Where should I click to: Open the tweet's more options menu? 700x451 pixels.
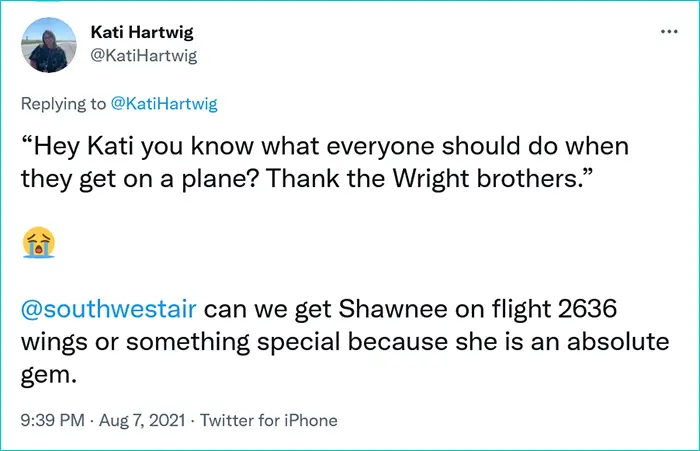click(x=667, y=33)
